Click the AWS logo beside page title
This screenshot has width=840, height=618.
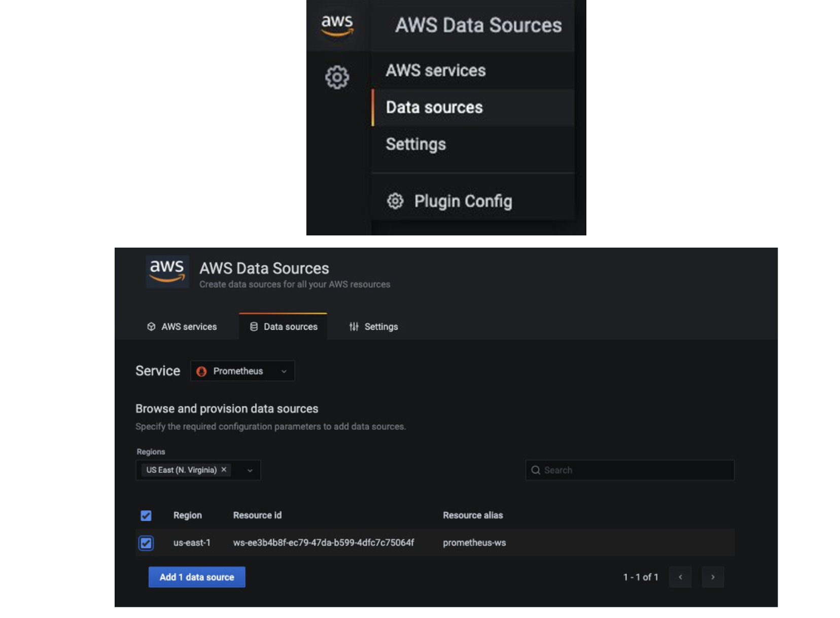tap(167, 271)
